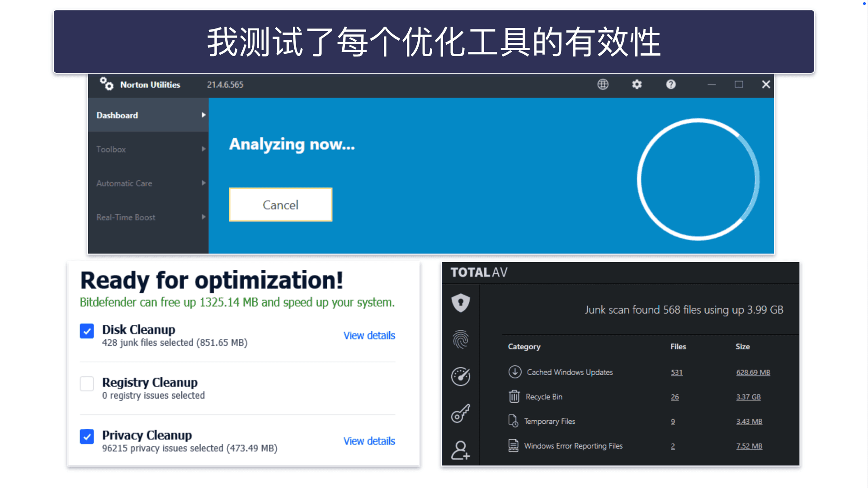Open Norton Utilities help question mark
This screenshot has width=868, height=488.
pyautogui.click(x=671, y=84)
